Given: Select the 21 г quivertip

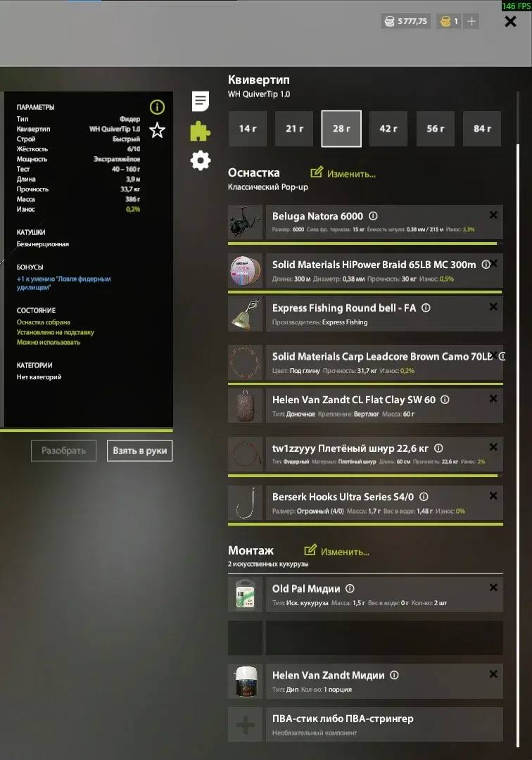Looking at the screenshot, I should (294, 129).
